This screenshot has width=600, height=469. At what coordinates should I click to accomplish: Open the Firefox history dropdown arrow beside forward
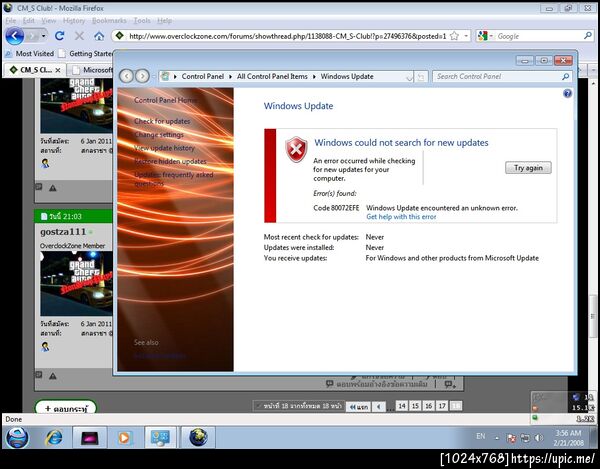[44, 36]
